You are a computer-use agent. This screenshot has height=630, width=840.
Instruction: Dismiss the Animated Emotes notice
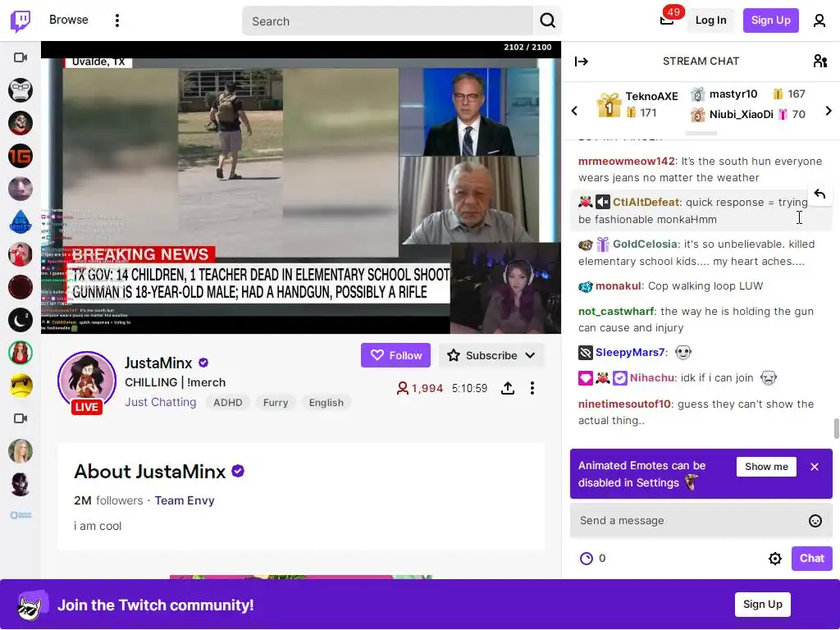point(815,467)
